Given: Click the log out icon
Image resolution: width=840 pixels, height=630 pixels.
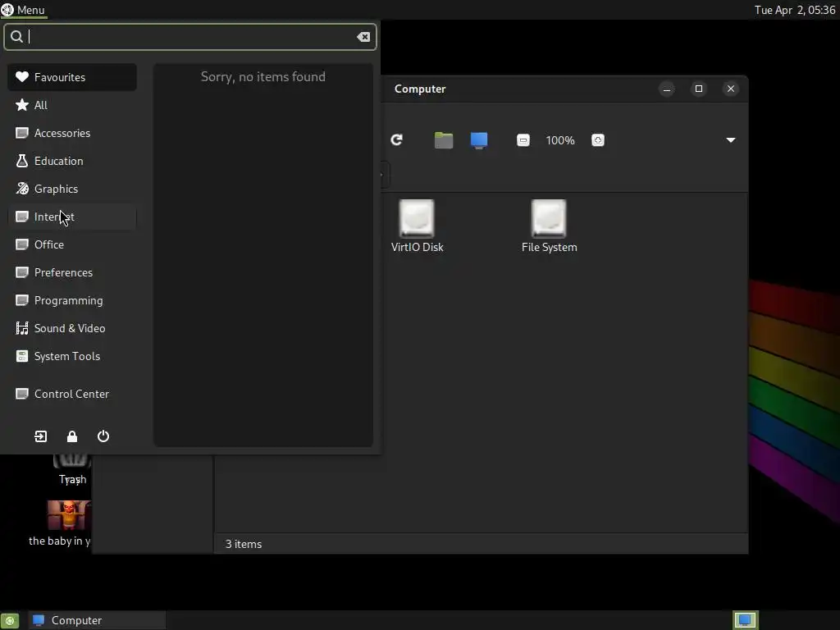Looking at the screenshot, I should [x=41, y=436].
